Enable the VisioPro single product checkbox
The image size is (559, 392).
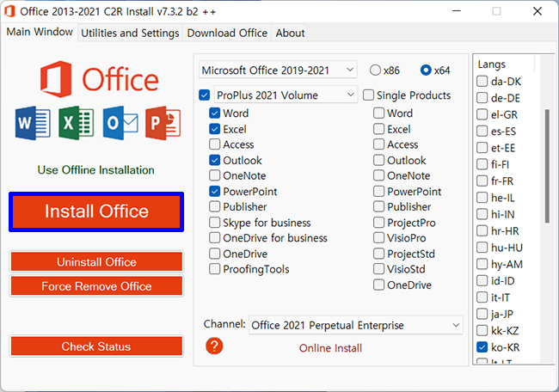(x=378, y=238)
